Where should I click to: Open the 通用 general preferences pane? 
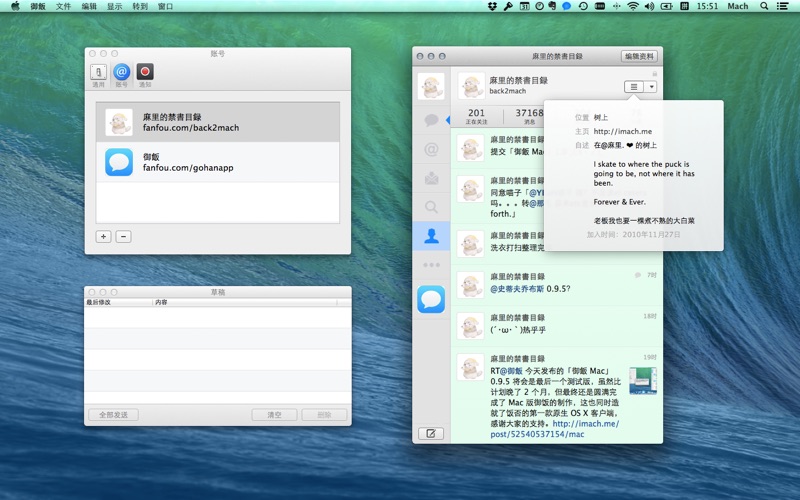pos(98,74)
